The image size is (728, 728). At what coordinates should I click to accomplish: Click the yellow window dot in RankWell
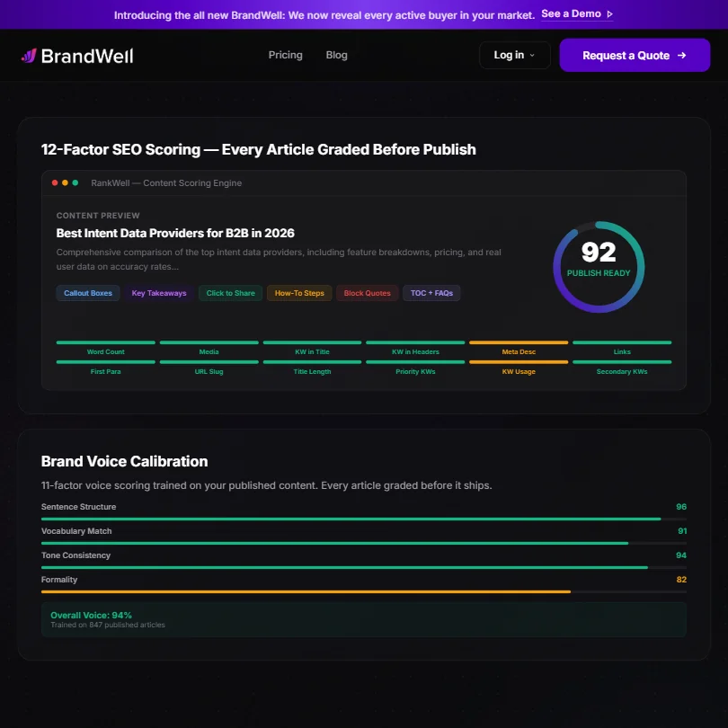[65, 183]
